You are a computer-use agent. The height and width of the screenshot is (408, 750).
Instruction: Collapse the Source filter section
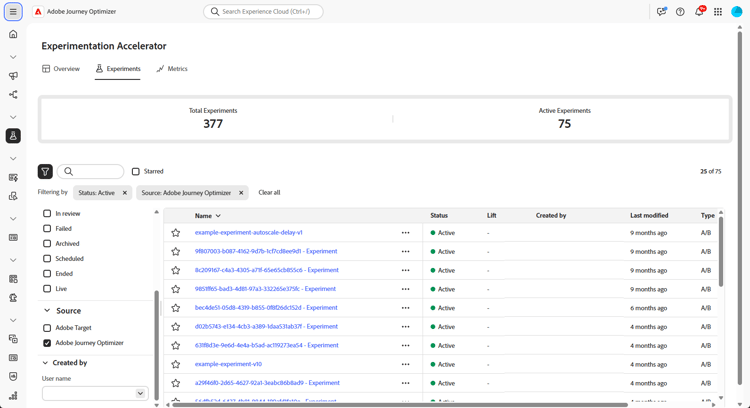pyautogui.click(x=47, y=310)
